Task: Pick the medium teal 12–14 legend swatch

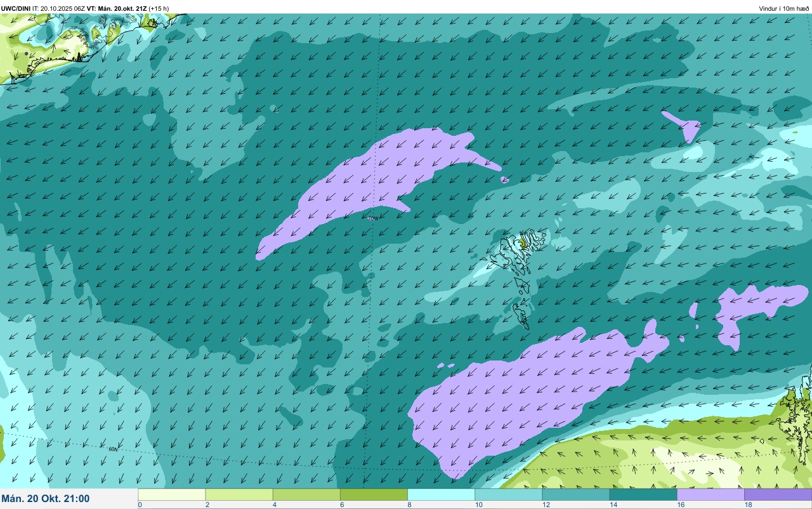Action: [x=575, y=494]
